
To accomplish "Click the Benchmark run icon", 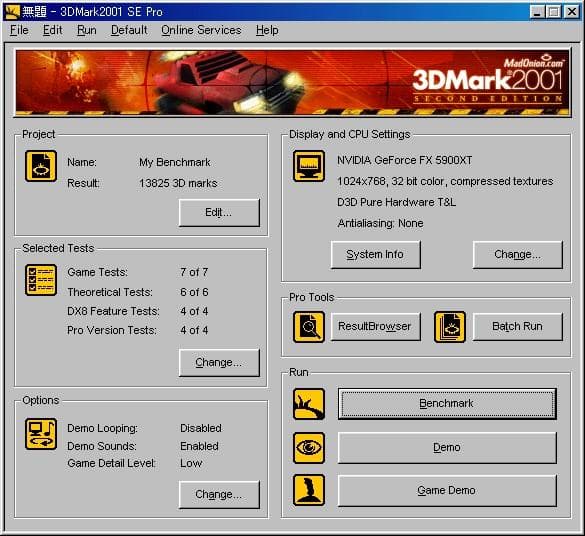I will click(309, 404).
